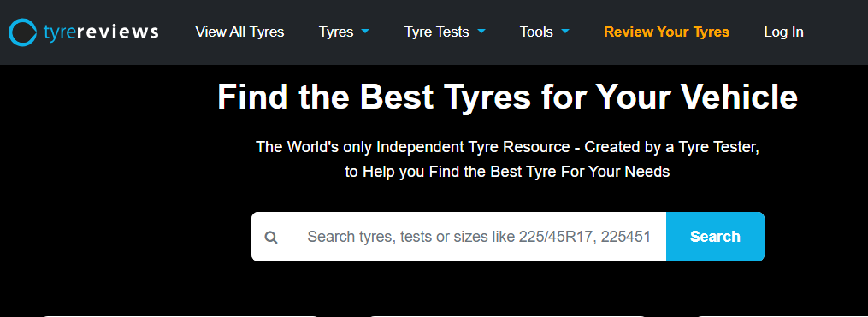Viewport: 868px width, 317px height.
Task: Click the tyrereviews logo
Action: pos(84,32)
